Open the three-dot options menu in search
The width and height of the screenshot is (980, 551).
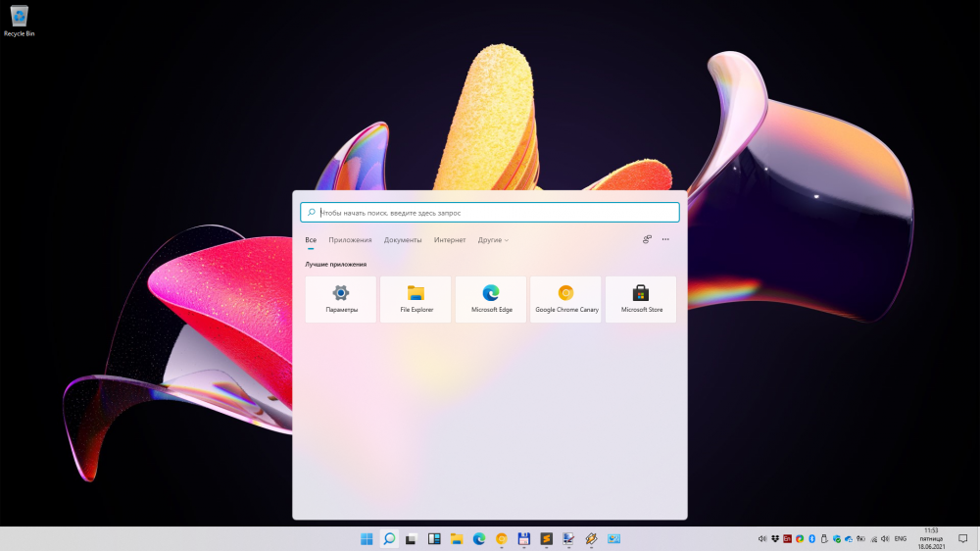(665, 239)
